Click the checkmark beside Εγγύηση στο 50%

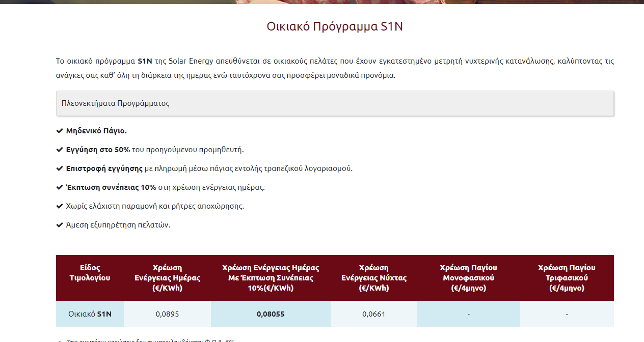tap(60, 150)
